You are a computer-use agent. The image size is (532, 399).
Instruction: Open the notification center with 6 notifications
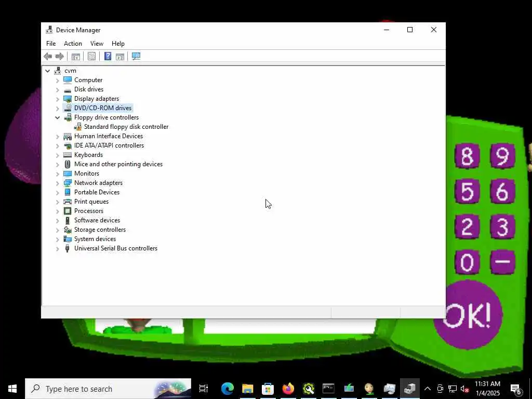pyautogui.click(x=516, y=389)
